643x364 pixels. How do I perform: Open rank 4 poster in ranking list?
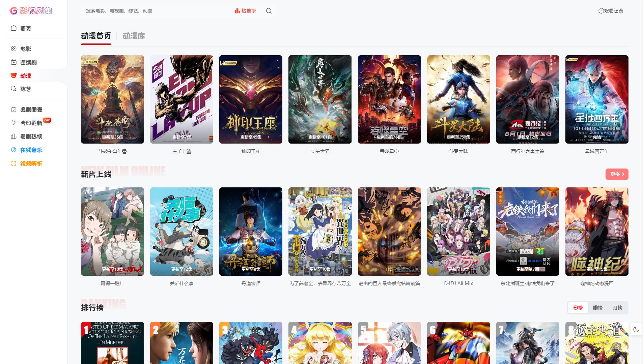[x=320, y=343]
